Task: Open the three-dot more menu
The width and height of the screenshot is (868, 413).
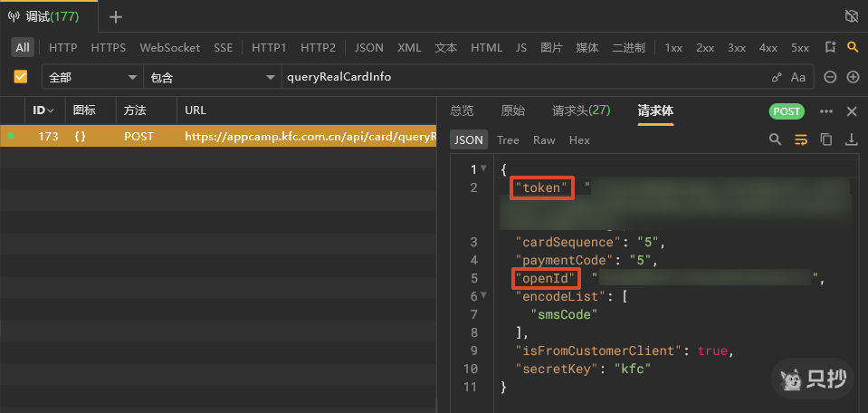Action: [826, 111]
